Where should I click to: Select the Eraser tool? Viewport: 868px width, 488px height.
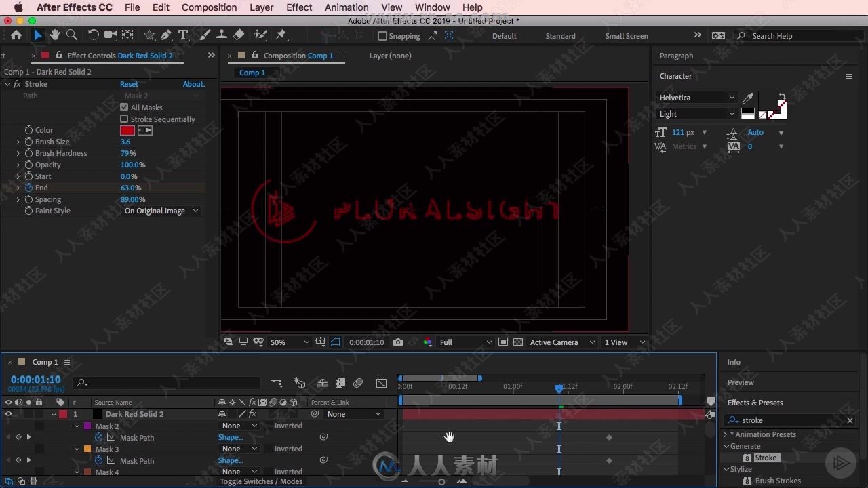[x=239, y=35]
